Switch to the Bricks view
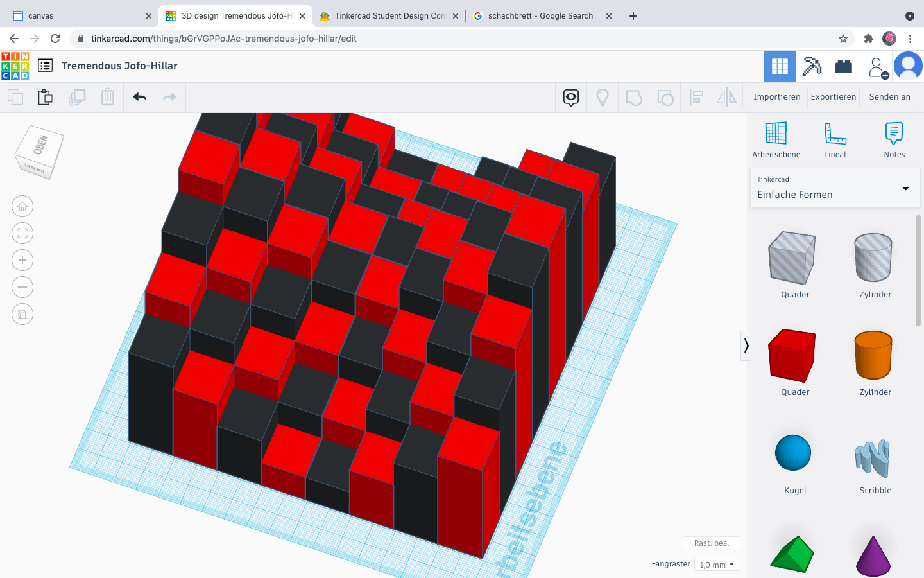The width and height of the screenshot is (924, 578). pos(844,66)
